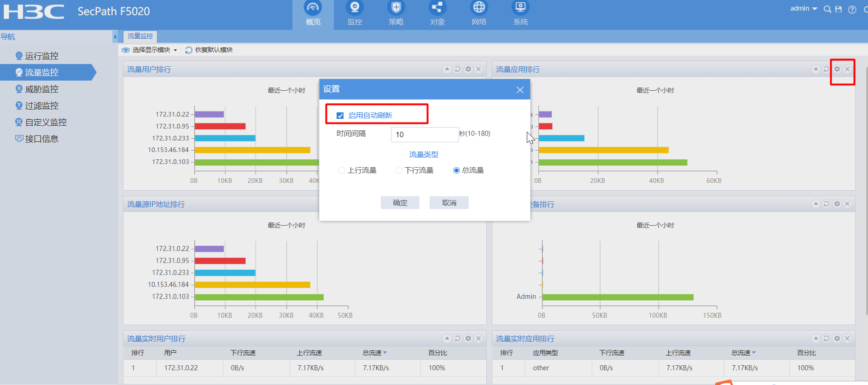Open the admin user dropdown
The width and height of the screenshot is (868, 385).
(804, 8)
